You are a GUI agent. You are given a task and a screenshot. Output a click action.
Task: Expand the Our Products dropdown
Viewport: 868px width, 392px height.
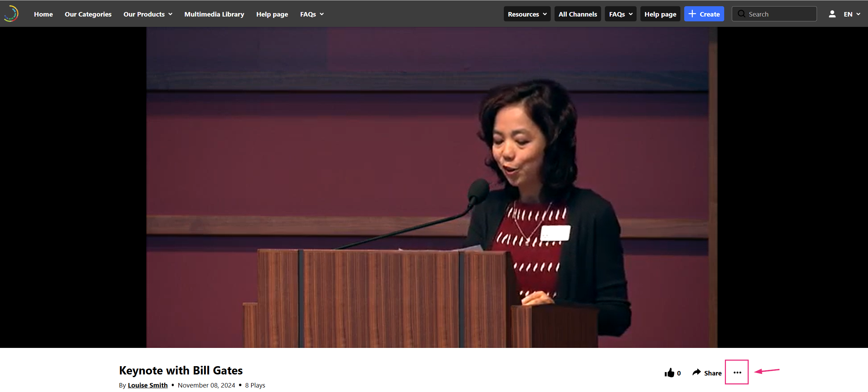(148, 14)
